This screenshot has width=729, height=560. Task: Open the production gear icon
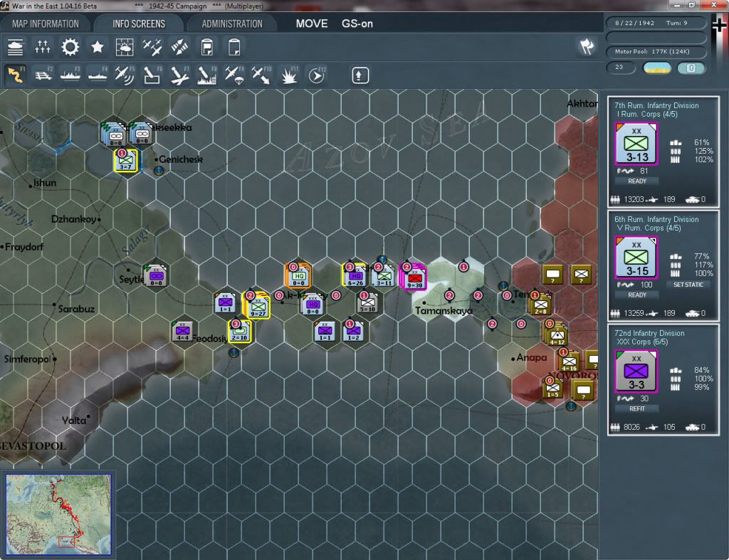coord(70,47)
